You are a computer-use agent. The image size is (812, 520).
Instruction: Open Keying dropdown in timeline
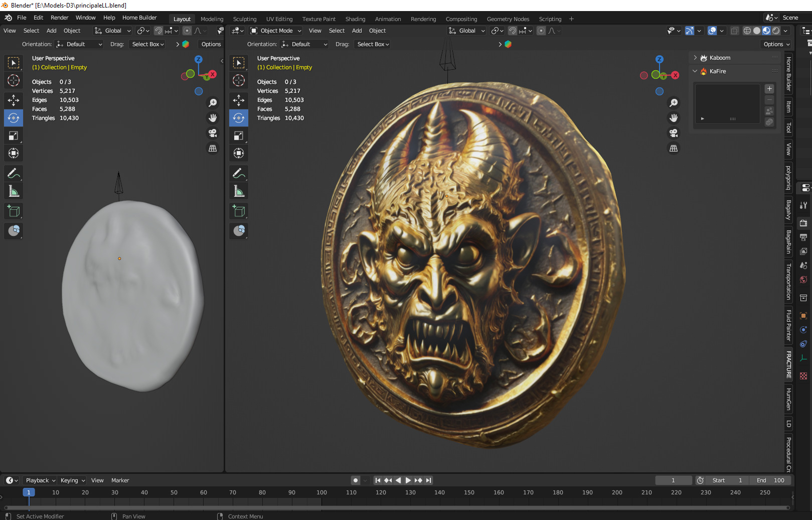point(73,480)
